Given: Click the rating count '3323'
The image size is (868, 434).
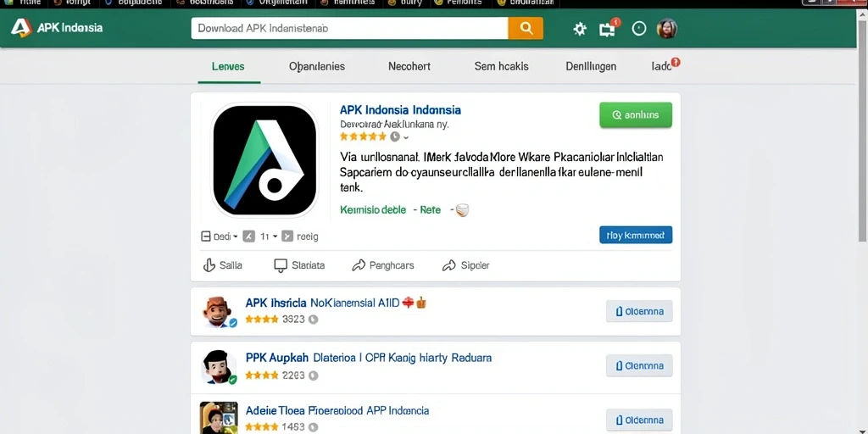Looking at the screenshot, I should pyautogui.click(x=293, y=320).
